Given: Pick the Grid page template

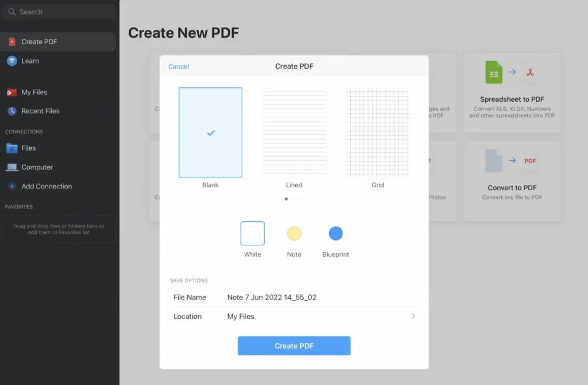Looking at the screenshot, I should point(377,133).
